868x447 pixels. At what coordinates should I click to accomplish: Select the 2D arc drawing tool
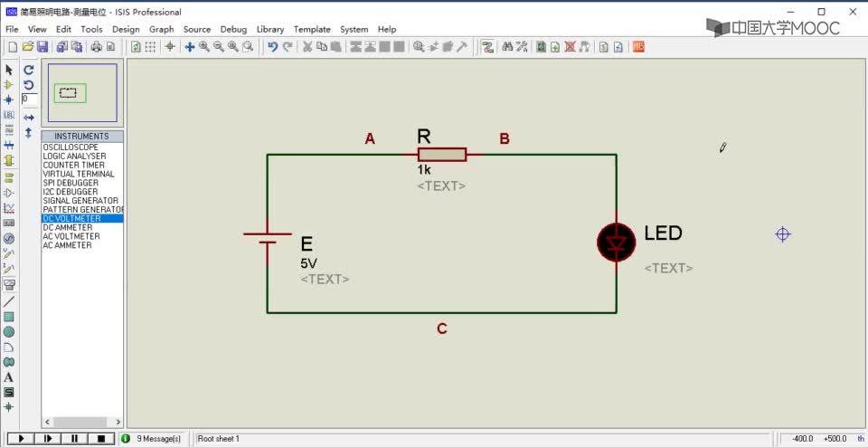[x=8, y=347]
